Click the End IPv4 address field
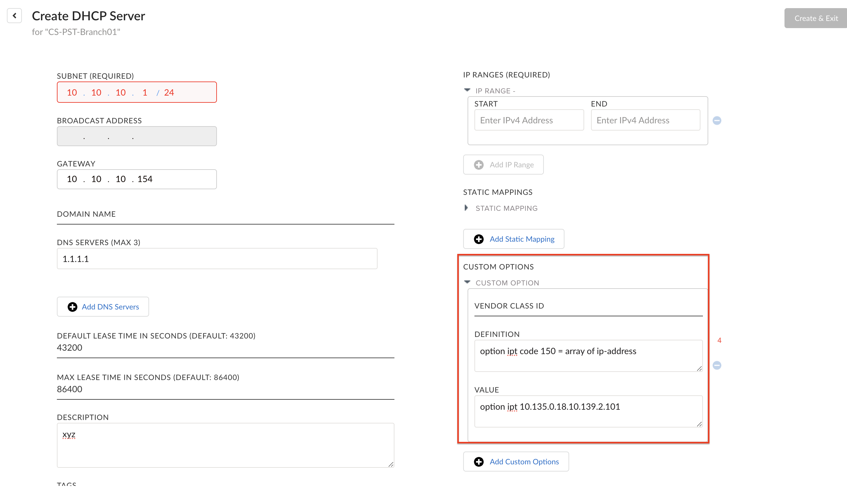 coord(645,120)
